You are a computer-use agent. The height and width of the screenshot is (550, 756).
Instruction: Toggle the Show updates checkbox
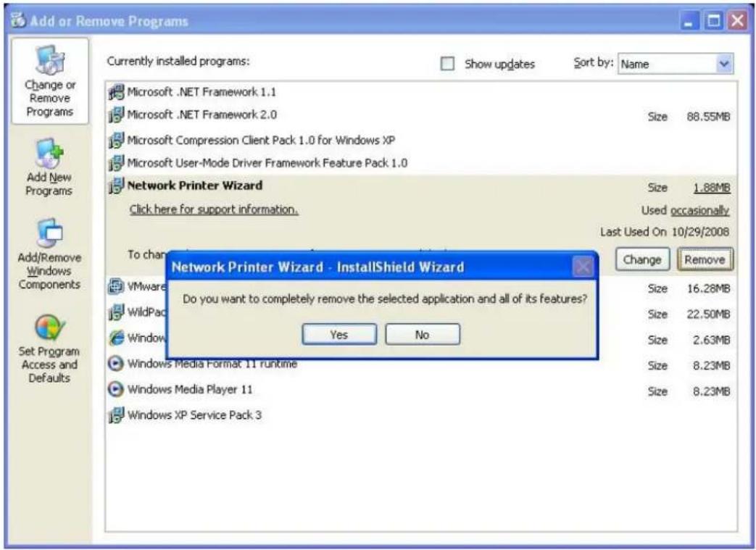click(447, 64)
